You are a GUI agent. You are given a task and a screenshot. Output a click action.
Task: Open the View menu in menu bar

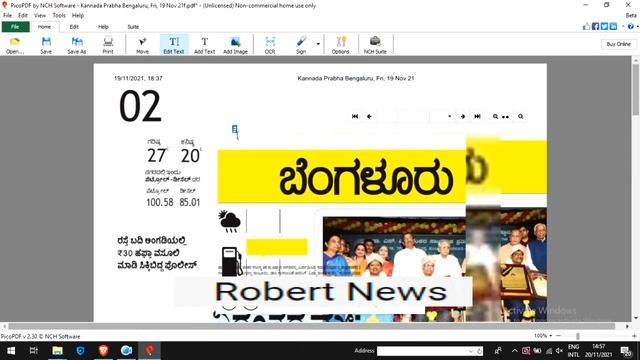40,16
